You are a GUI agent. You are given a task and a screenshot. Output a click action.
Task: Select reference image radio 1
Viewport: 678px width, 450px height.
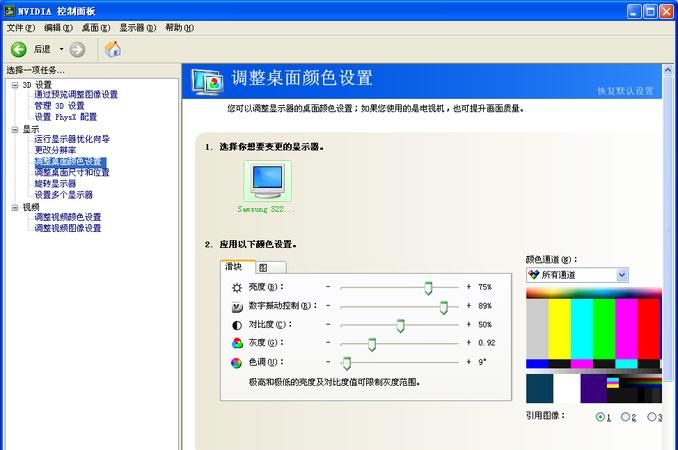tap(600, 417)
